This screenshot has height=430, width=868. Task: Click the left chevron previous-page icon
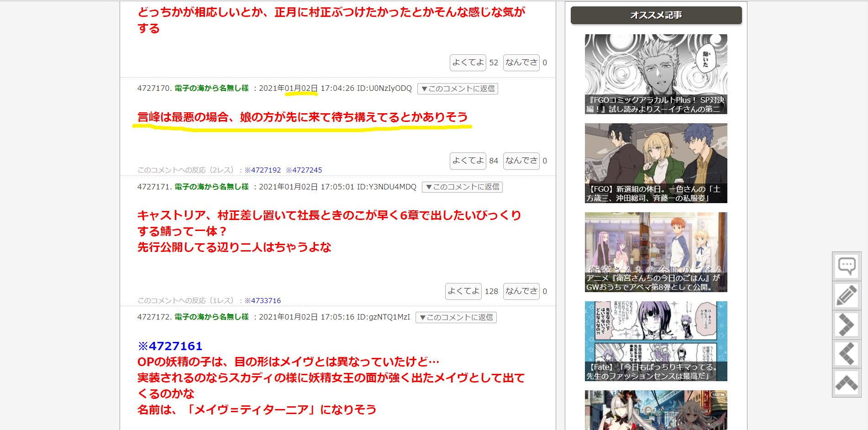coord(846,354)
